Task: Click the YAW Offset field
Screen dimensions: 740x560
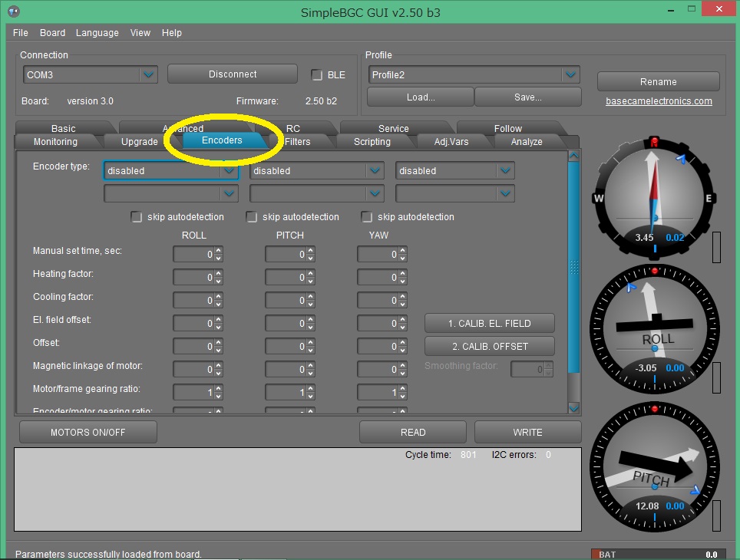Action: [382, 347]
